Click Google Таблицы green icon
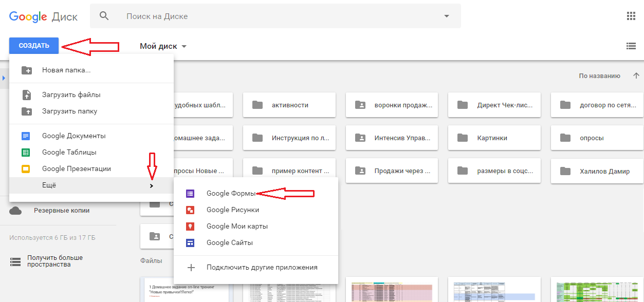 click(26, 153)
